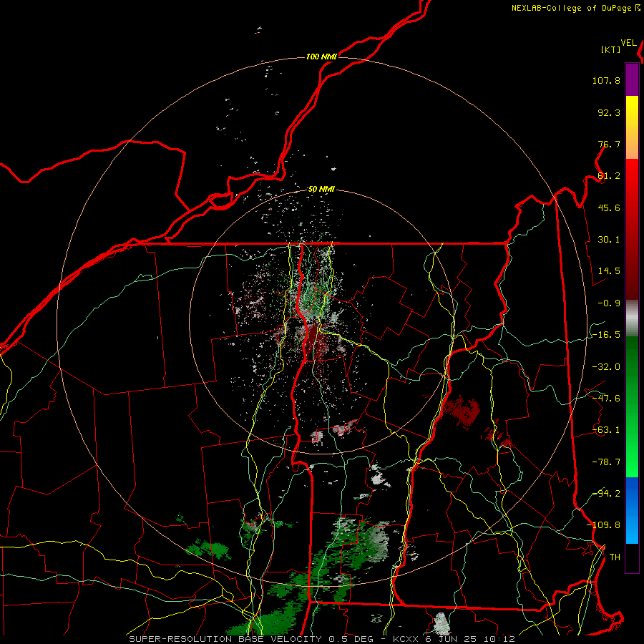Click the -32.0 velocity scale value
The image size is (644, 644).
[606, 367]
